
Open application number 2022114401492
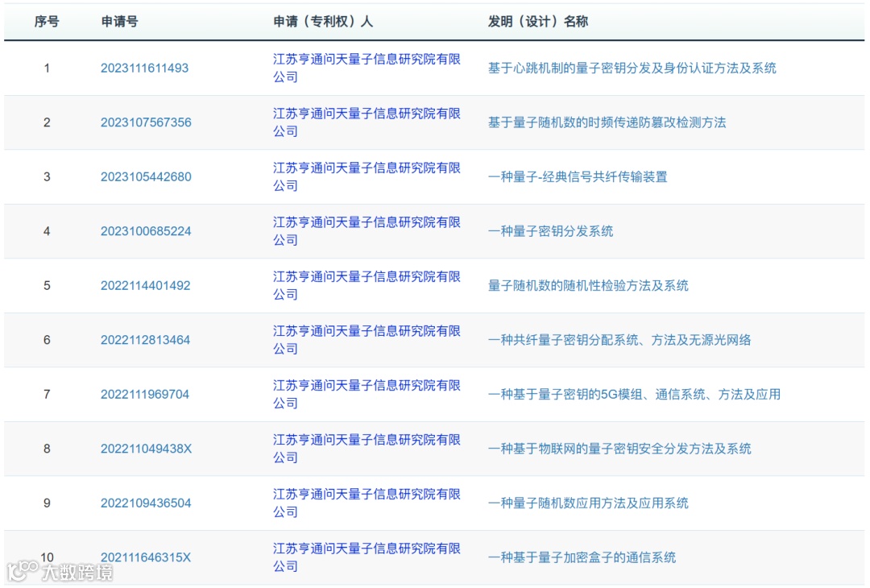coord(145,286)
